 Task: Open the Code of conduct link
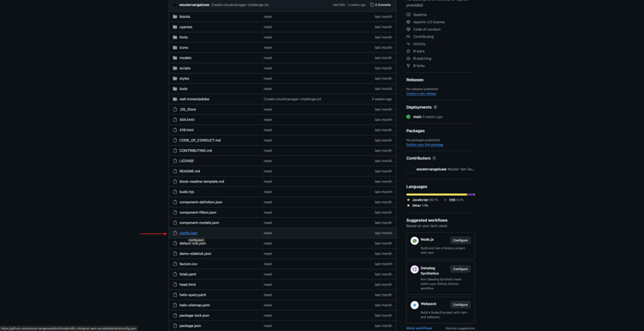click(x=427, y=29)
